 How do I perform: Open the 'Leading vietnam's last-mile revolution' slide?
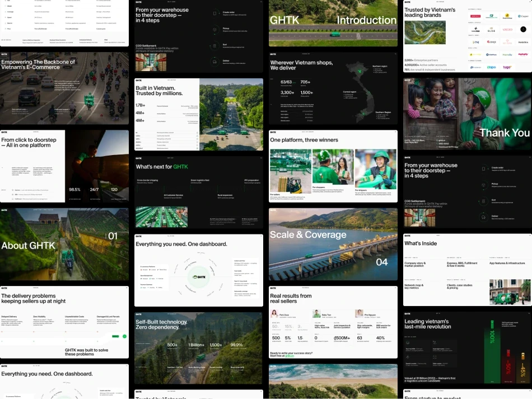pyautogui.click(x=468, y=348)
